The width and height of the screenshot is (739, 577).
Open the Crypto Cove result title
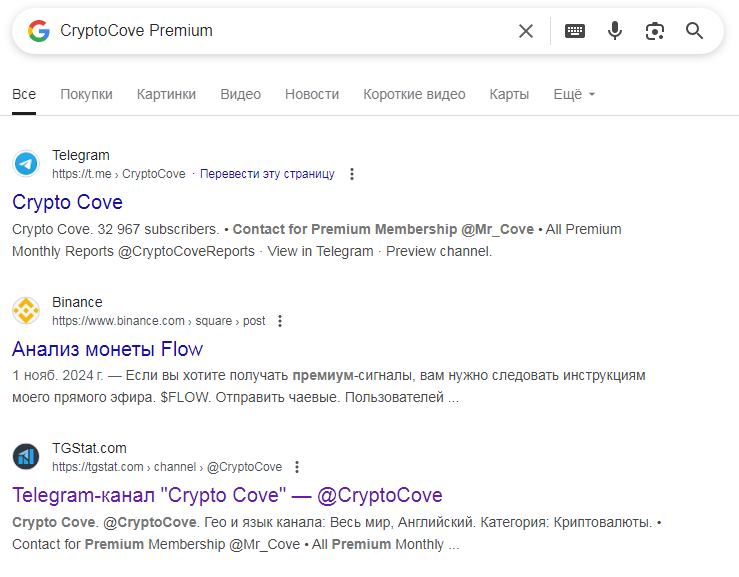67,202
